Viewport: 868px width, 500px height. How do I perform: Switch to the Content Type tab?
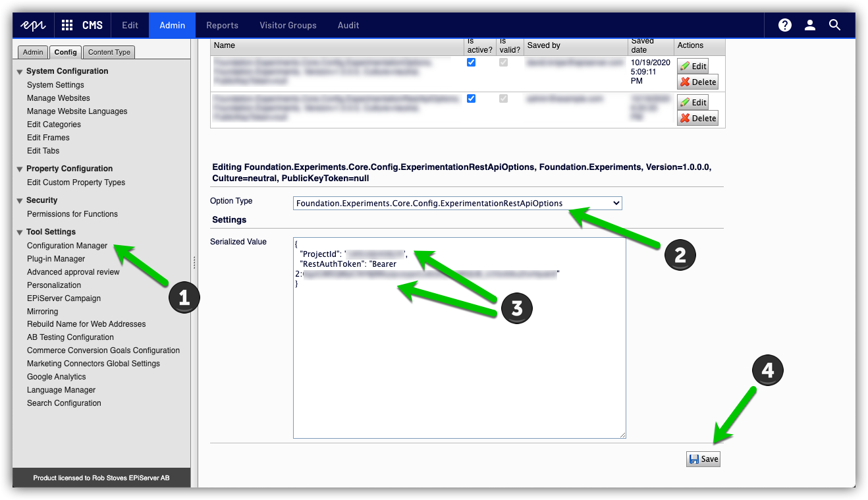[x=109, y=52]
